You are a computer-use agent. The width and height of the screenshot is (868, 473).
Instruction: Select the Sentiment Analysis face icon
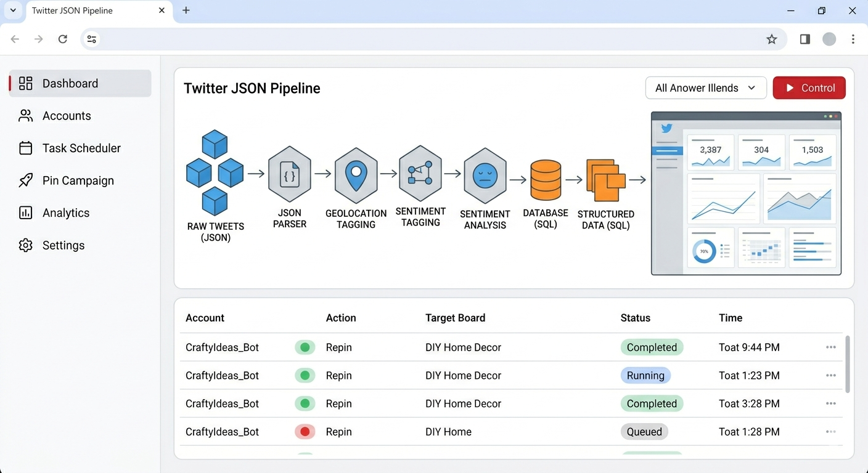(x=485, y=176)
